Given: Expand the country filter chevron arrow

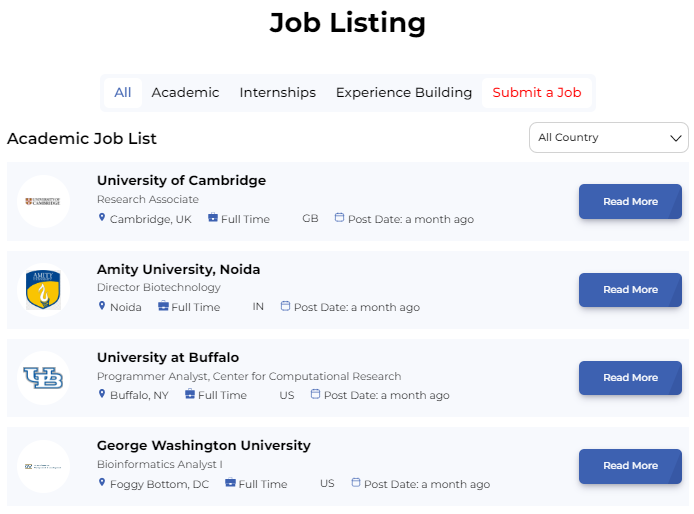Looking at the screenshot, I should (x=675, y=138).
